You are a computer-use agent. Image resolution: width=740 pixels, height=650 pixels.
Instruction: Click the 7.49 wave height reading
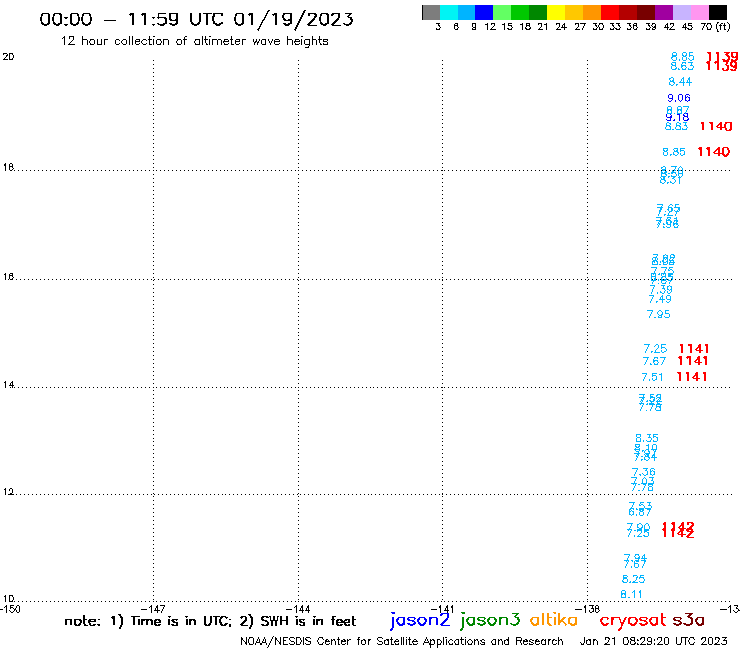pyautogui.click(x=660, y=299)
